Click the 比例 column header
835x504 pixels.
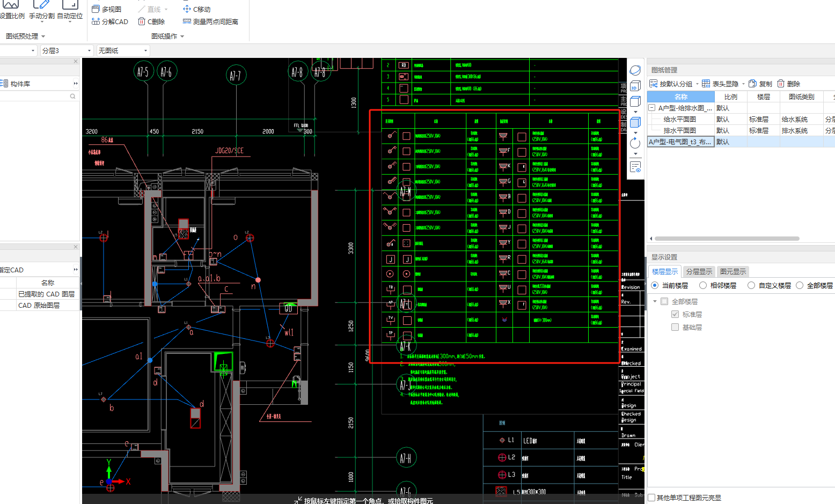[731, 97]
